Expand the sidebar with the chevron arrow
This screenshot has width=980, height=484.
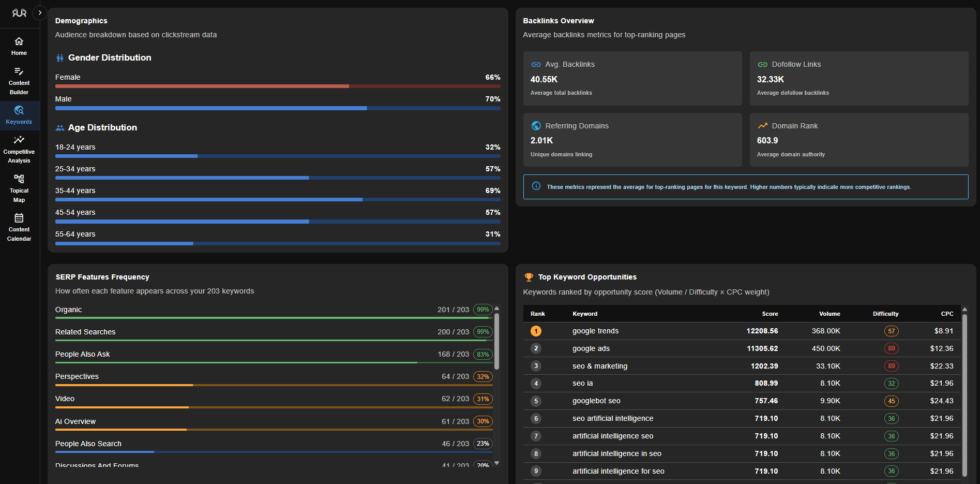tap(40, 13)
